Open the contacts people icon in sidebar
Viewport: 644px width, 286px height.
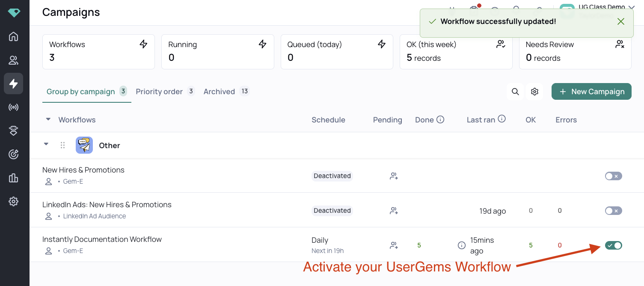click(x=14, y=60)
